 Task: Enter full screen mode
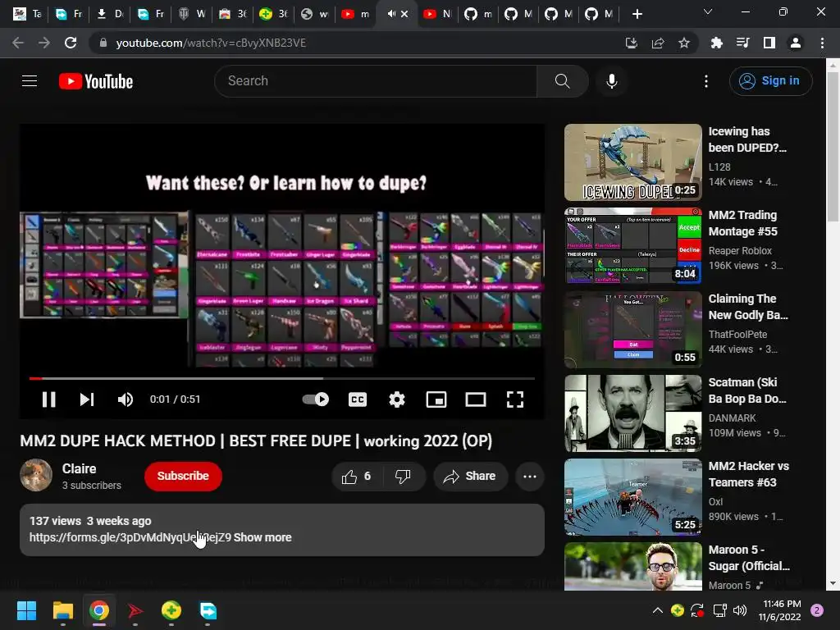click(x=515, y=399)
